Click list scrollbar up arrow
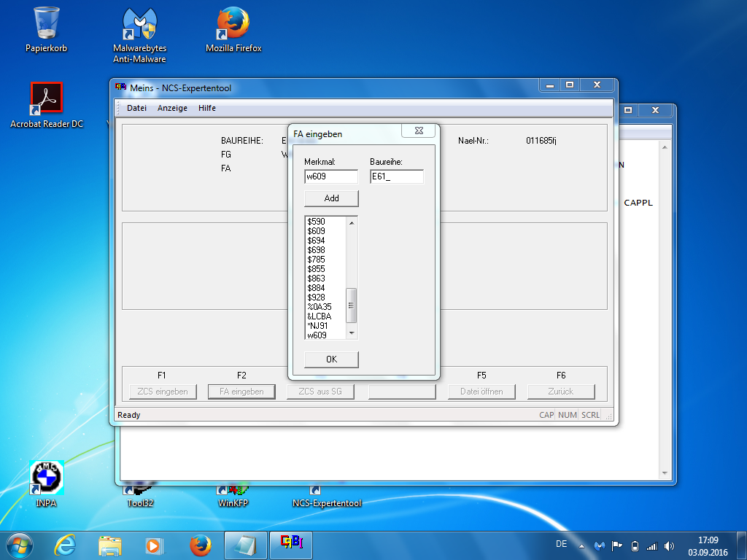 (352, 222)
